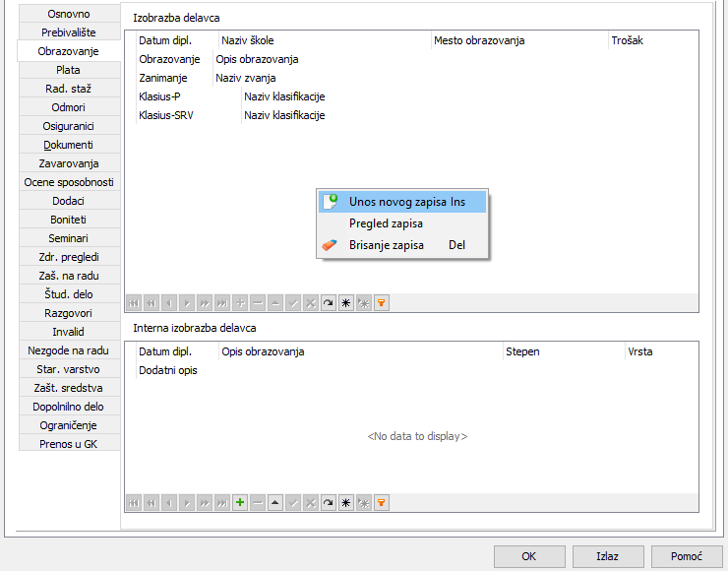The width and height of the screenshot is (728, 571).
Task: Open the Plata tab
Action: coord(69,70)
